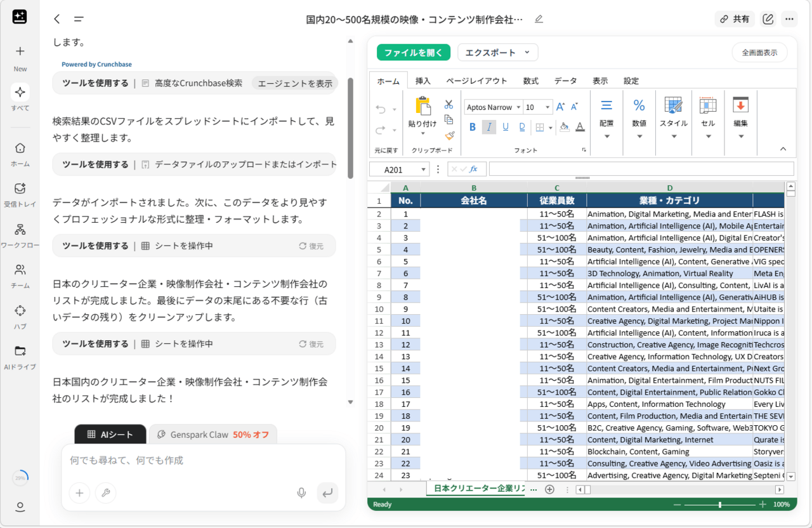
Task: Click the ファイルを開く button
Action: point(413,53)
